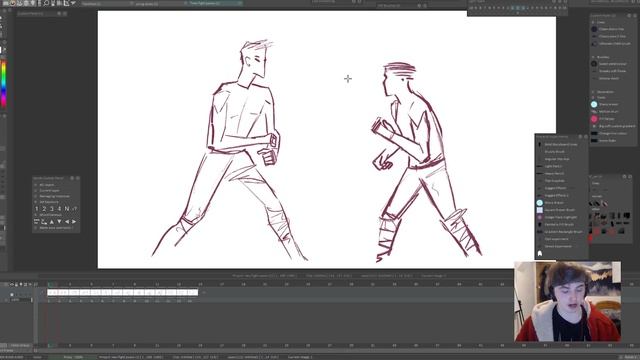Toggle the fourth checkbox row in custom panel
This screenshot has width=640, height=360.
click(x=36, y=202)
